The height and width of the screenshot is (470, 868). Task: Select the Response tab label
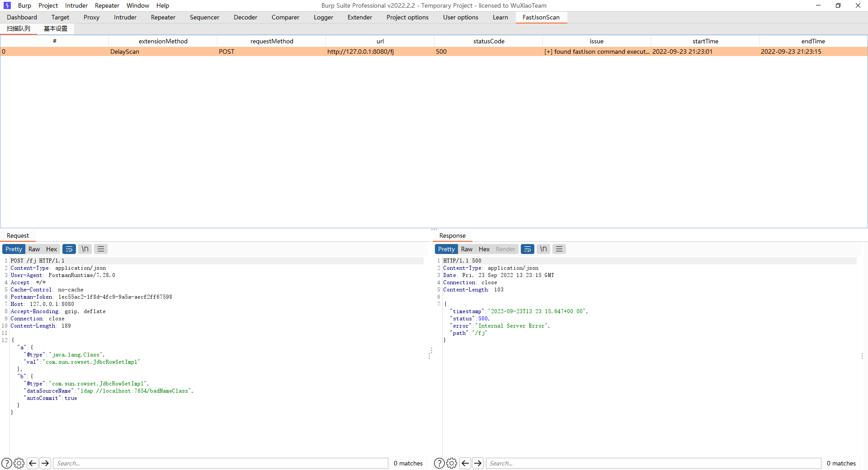tap(453, 235)
